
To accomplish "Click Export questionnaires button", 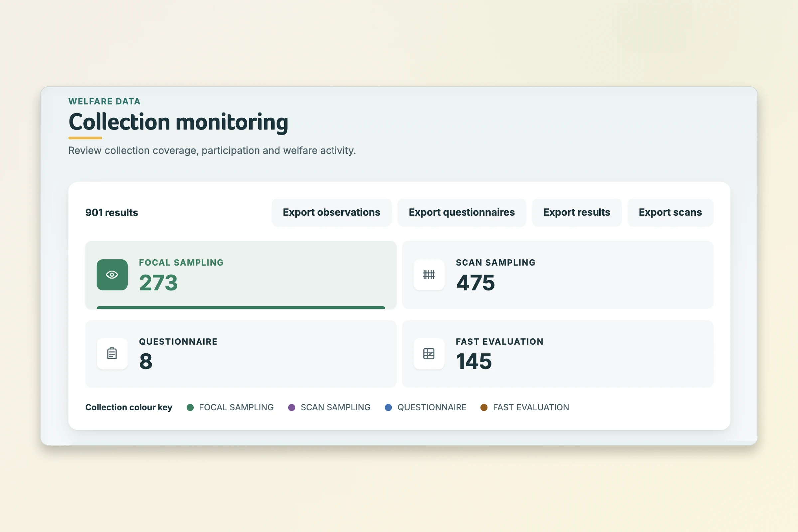I will pyautogui.click(x=462, y=212).
